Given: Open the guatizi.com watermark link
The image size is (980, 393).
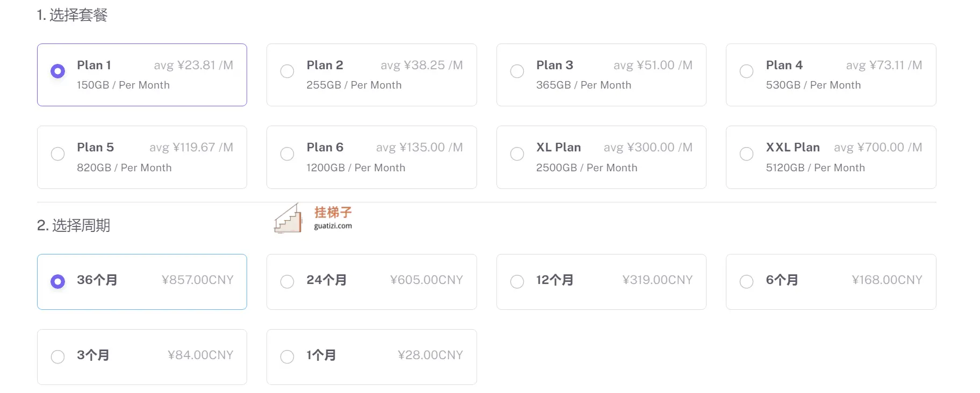Looking at the screenshot, I should click(x=333, y=226).
